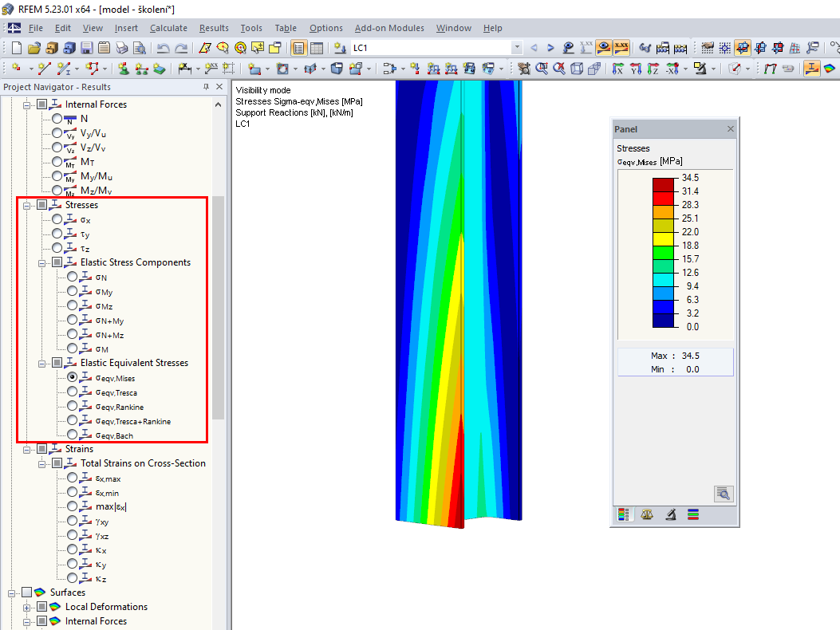This screenshot has height=630, width=840.
Task: Select the new line tool
Action: point(44,68)
